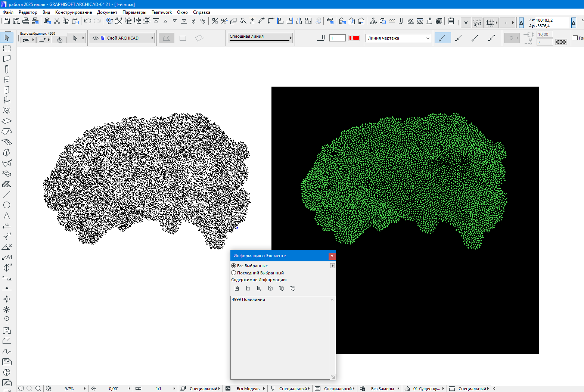
Task: Click the Print icon in the toolbar
Action: (x=26, y=21)
